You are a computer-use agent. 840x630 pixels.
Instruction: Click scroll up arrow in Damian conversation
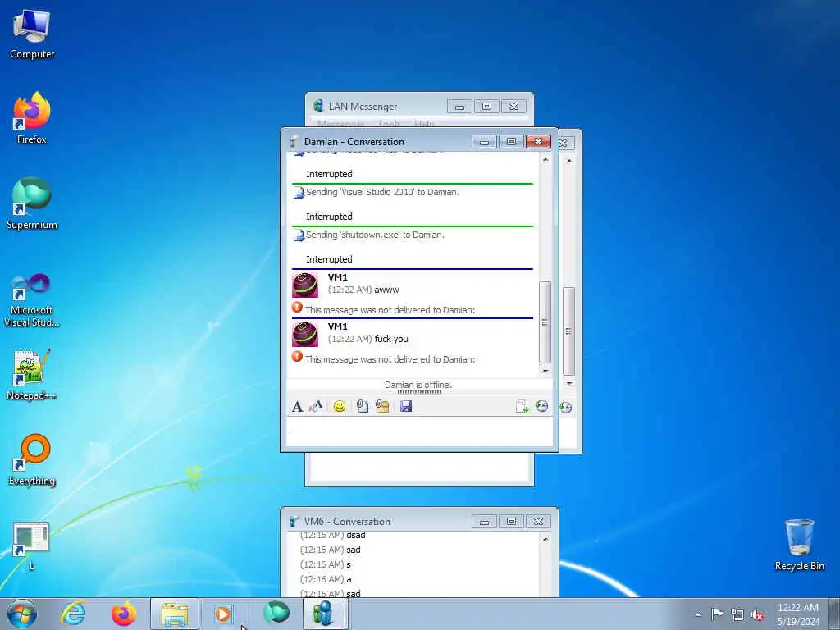[546, 160]
